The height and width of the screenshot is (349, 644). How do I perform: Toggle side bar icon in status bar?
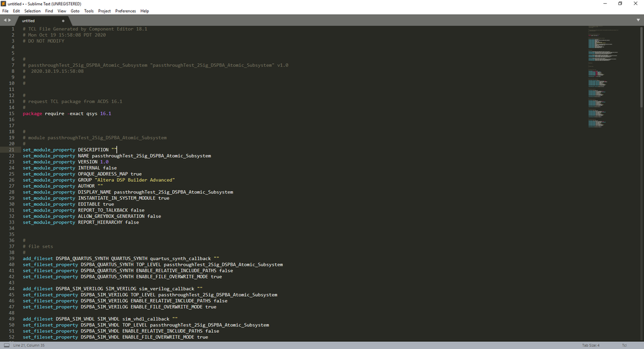6,345
